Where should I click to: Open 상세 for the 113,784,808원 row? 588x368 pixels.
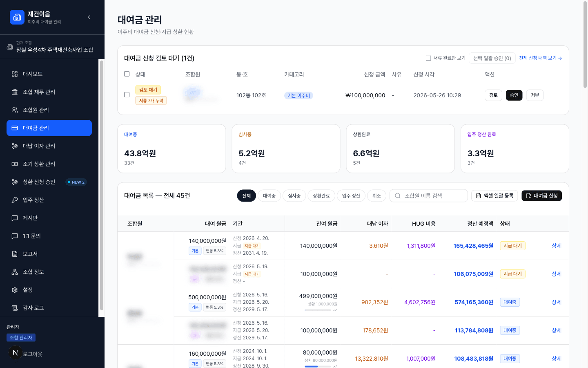click(557, 330)
